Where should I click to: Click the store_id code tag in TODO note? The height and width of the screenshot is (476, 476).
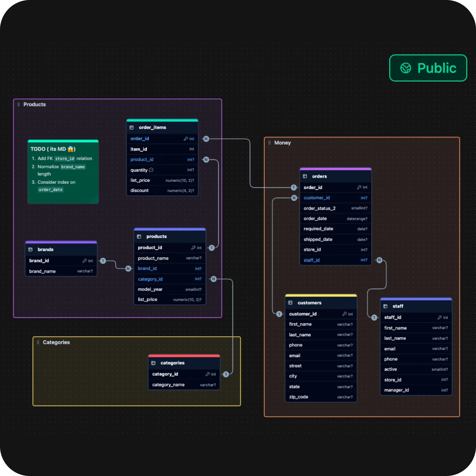pos(65,159)
